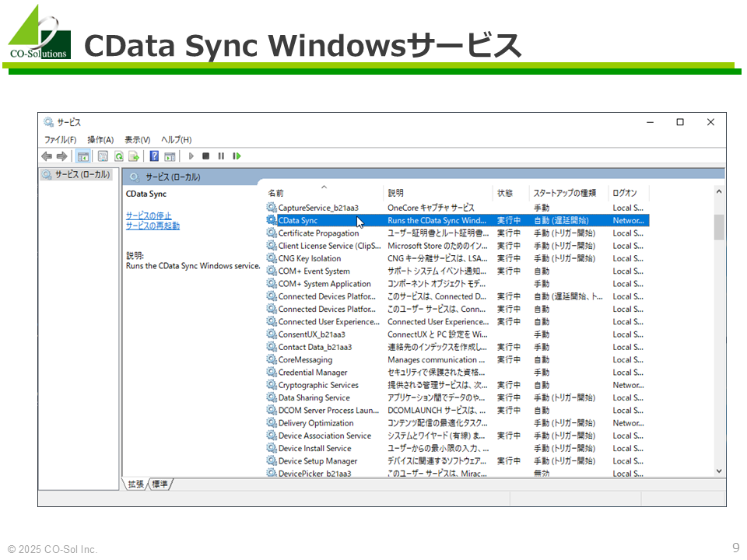
Task: Open the ヘルプ(H) menu
Action: [x=177, y=139]
